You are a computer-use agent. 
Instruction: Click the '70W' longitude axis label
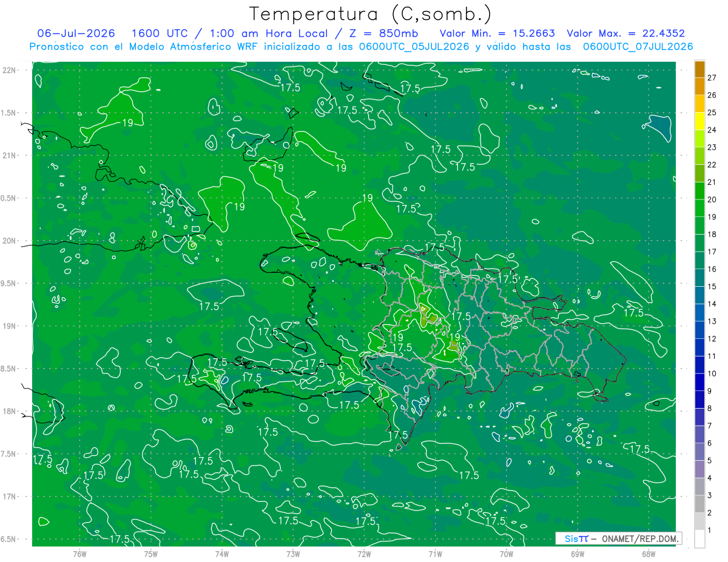tap(507, 554)
